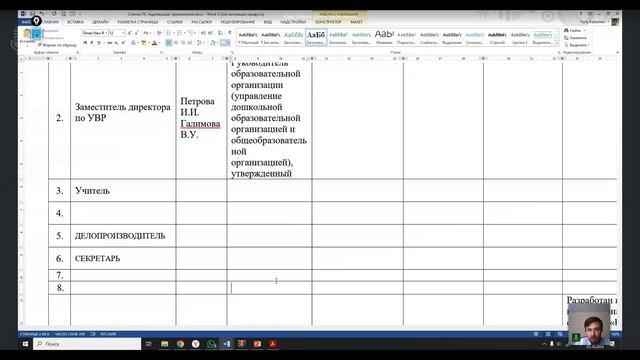Viewport: 640px width, 360px height.
Task: Click the underlined name 'Галимова'
Action: pyautogui.click(x=200, y=124)
